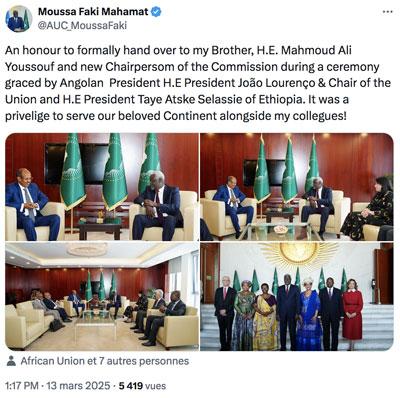Click the 1:17 PM timestamp
The image size is (400, 398).
point(22,386)
